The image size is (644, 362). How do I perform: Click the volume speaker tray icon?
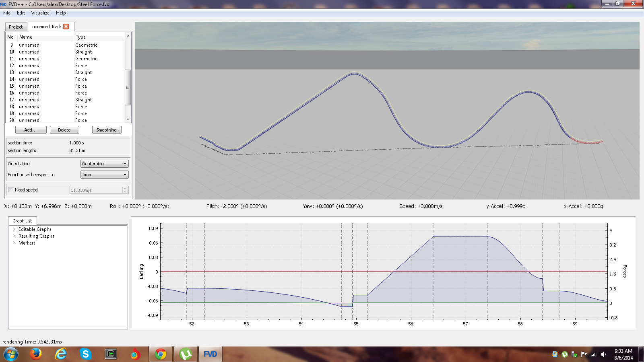coord(603,354)
